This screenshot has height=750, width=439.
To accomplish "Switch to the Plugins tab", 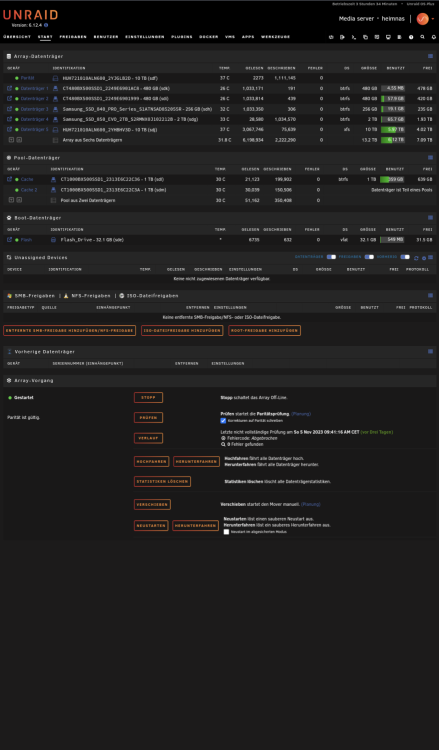I will point(182,37).
